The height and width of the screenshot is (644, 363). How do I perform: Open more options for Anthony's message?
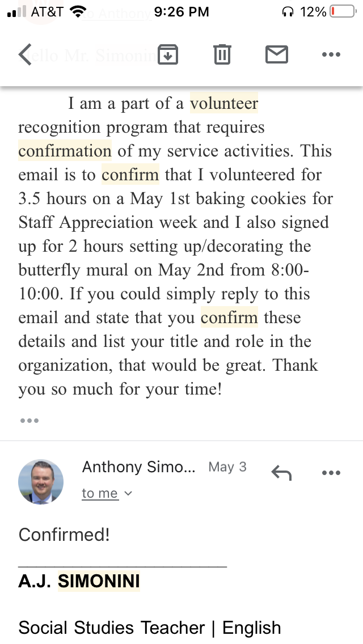click(331, 472)
